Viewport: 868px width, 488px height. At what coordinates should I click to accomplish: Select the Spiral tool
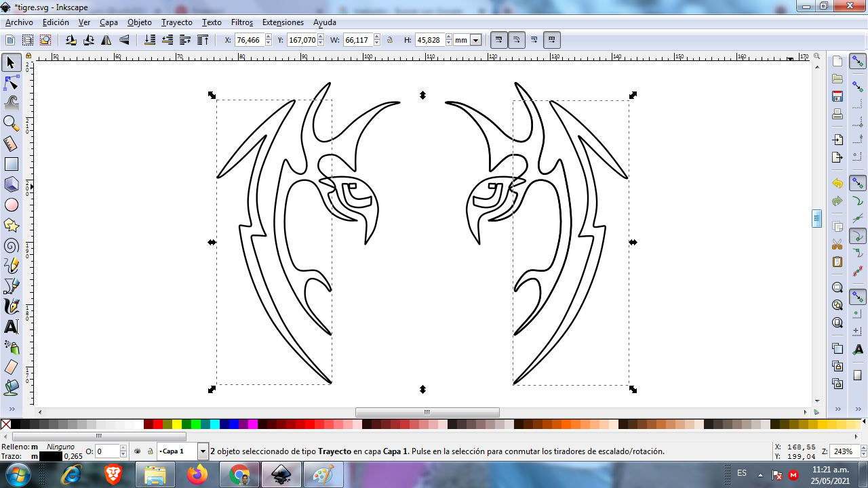pyautogui.click(x=11, y=245)
